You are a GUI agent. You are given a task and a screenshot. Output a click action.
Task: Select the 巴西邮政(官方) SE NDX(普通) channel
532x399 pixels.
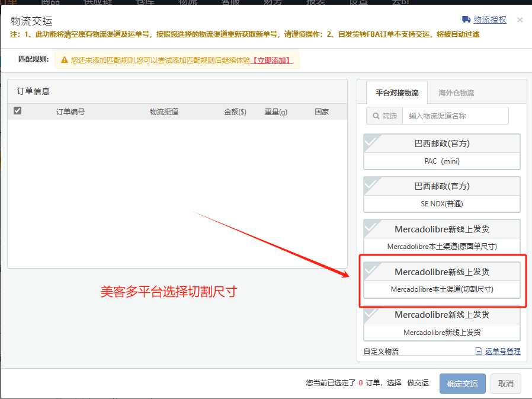coord(442,194)
